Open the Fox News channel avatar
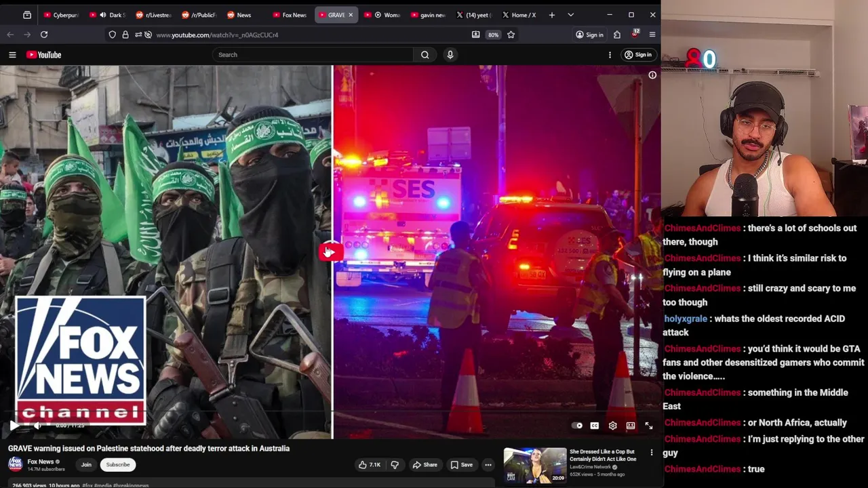Image resolution: width=868 pixels, height=488 pixels. (15, 464)
